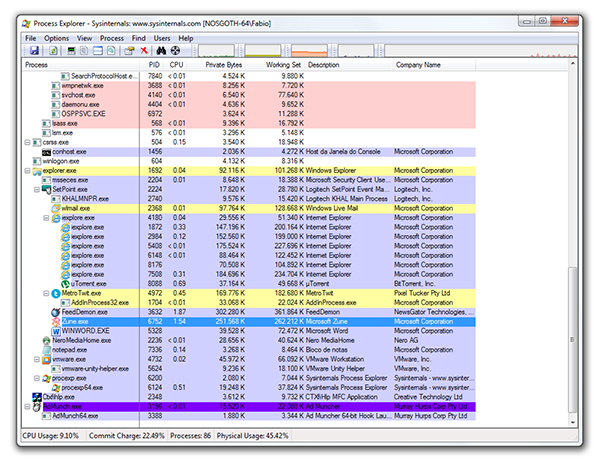The height and width of the screenshot is (460, 600).
Task: Click the scrollbar down arrow
Action: [572, 422]
